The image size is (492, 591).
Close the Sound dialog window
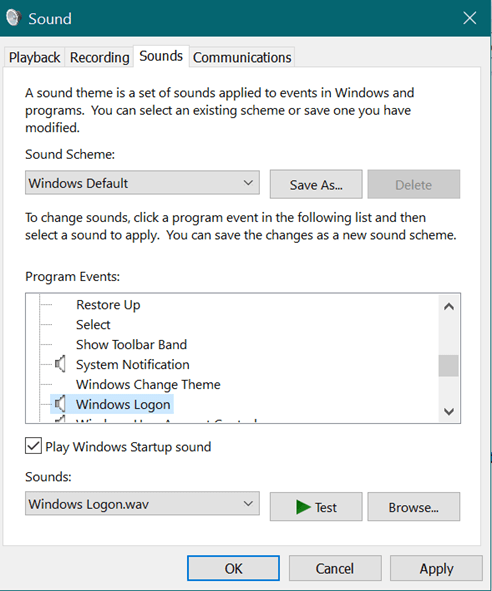469,18
